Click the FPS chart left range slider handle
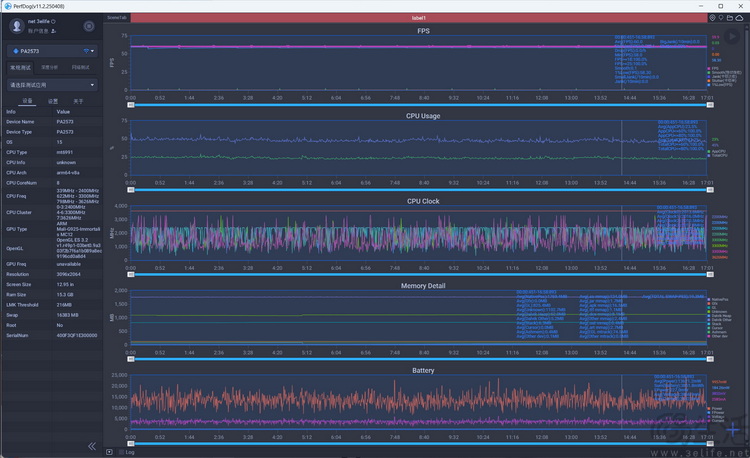 click(x=131, y=105)
